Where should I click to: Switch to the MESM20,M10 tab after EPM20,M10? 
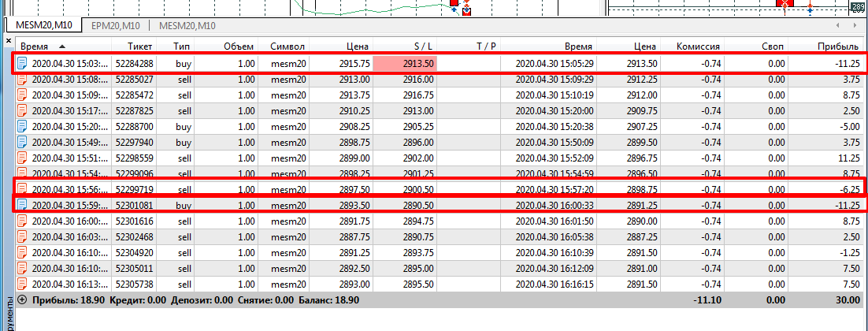click(187, 25)
